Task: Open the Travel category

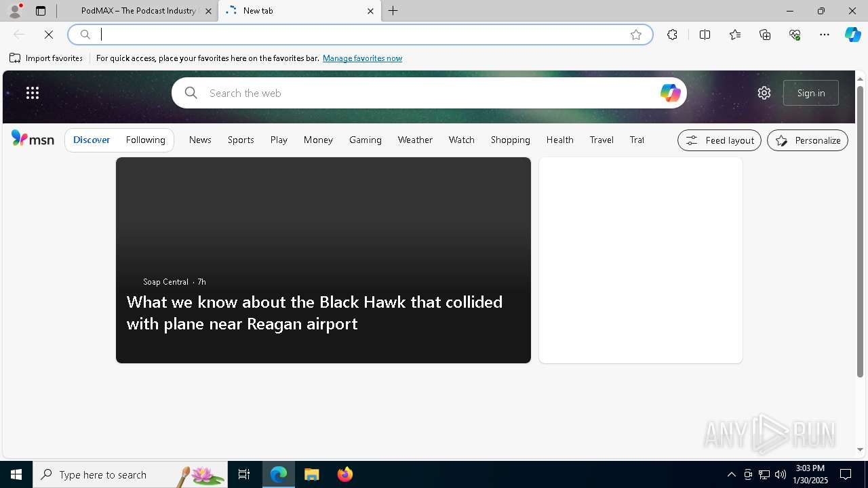Action: 601,140
